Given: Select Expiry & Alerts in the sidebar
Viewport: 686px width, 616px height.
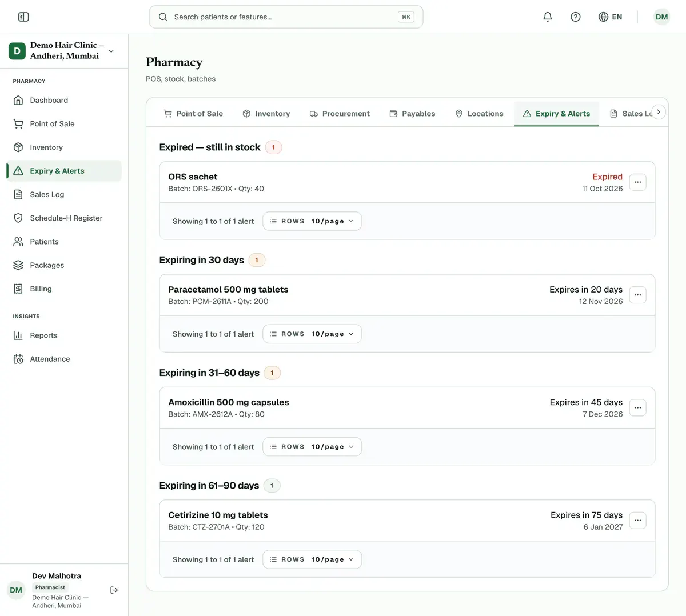Looking at the screenshot, I should pos(64,171).
